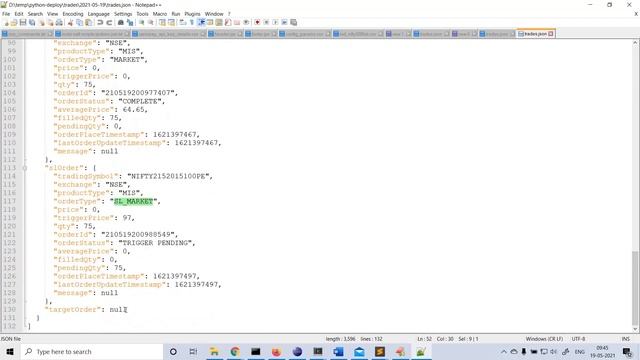
Task: Open Sublime Text from the taskbar
Action: coord(380,352)
